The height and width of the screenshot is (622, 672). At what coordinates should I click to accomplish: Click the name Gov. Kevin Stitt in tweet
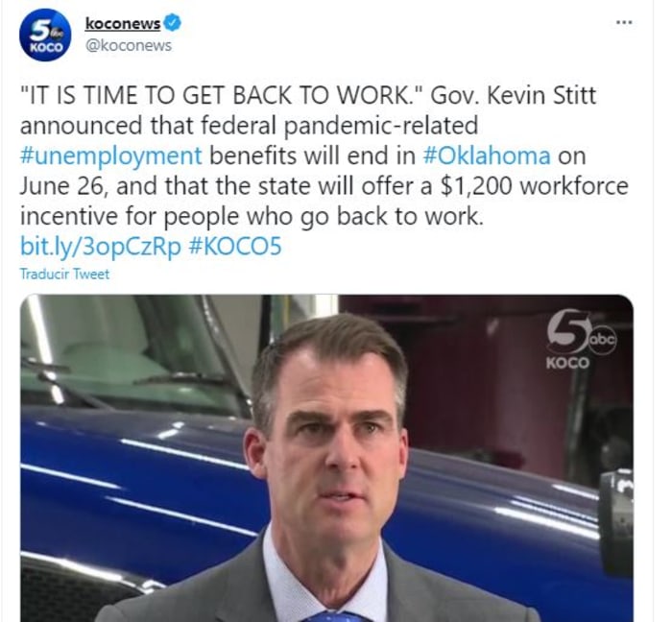click(513, 95)
